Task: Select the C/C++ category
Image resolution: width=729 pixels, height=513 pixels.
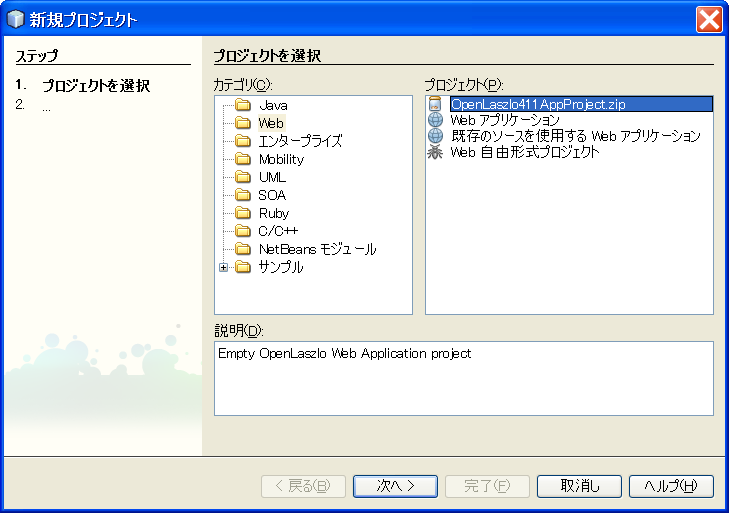Action: click(278, 231)
